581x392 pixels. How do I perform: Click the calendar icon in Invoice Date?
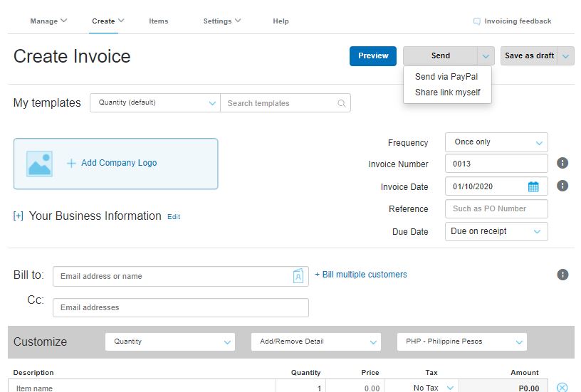tap(533, 187)
